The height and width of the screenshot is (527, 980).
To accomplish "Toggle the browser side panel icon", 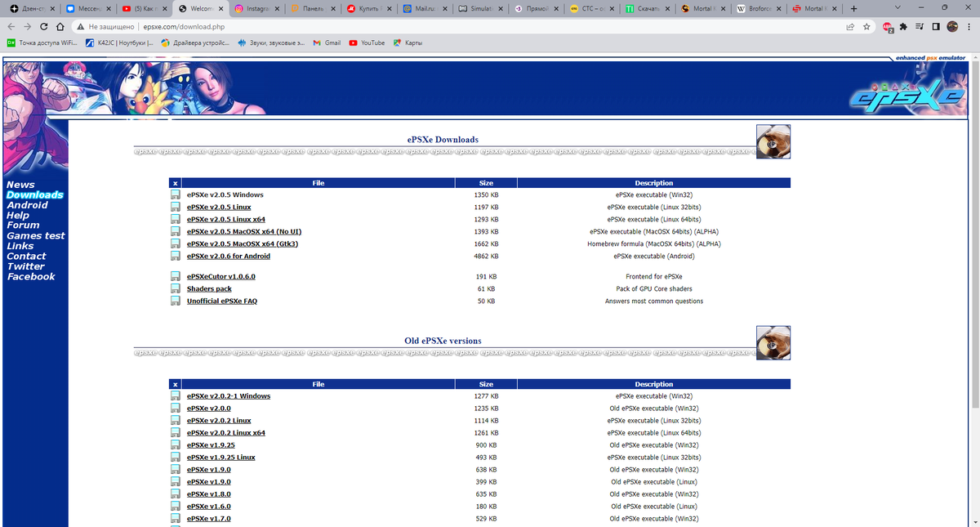I will tap(936, 26).
